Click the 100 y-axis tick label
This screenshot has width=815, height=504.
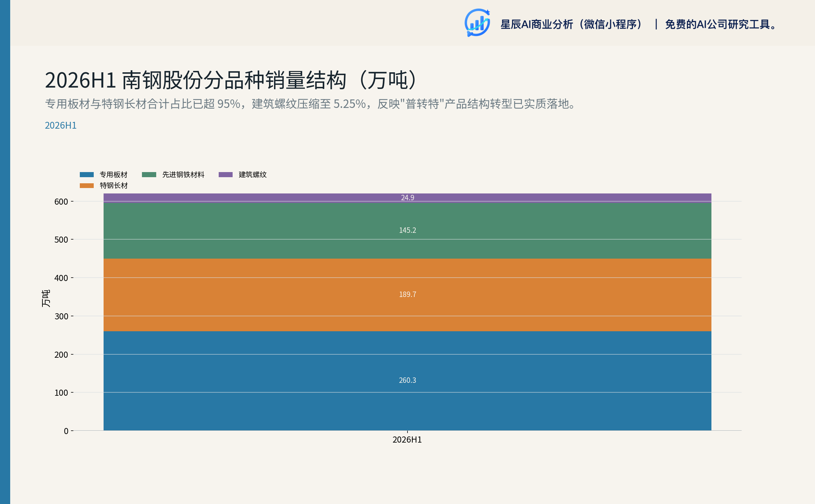[x=61, y=393]
